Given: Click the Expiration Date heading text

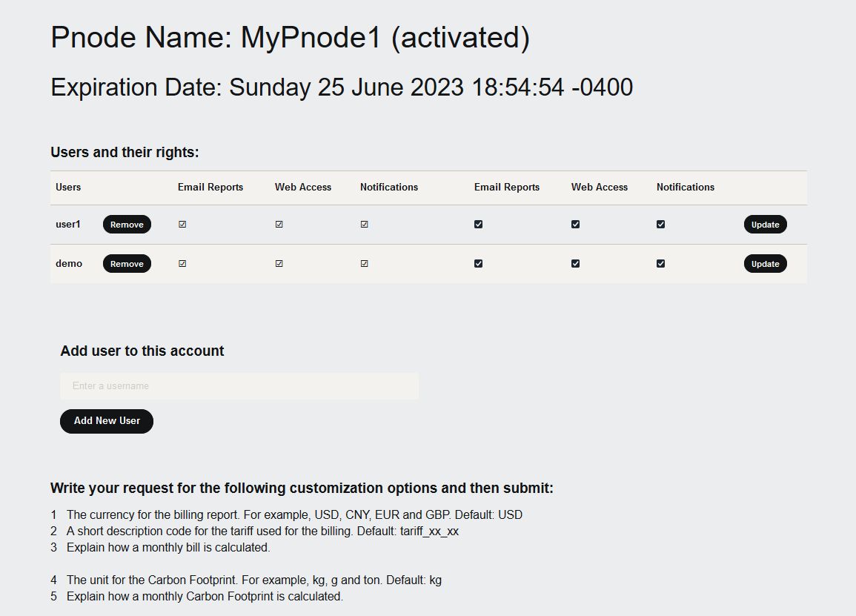Looking at the screenshot, I should coord(342,87).
